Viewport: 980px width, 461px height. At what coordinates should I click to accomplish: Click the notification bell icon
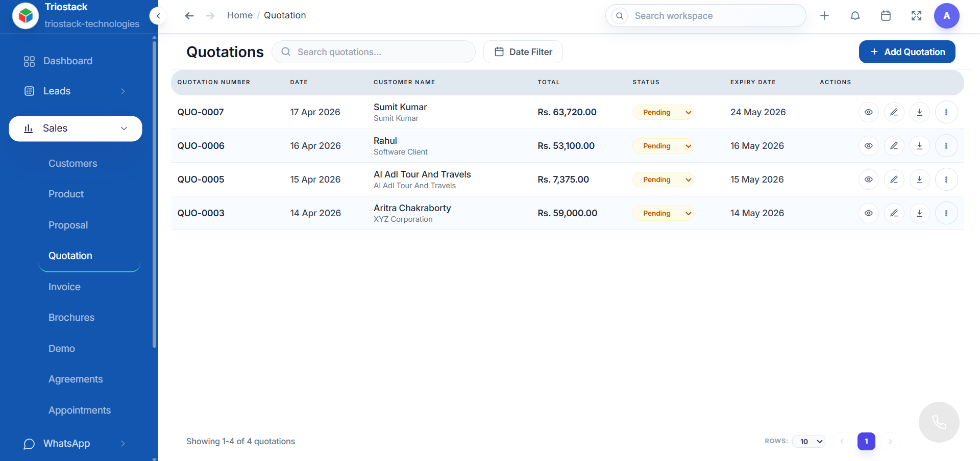point(855,16)
